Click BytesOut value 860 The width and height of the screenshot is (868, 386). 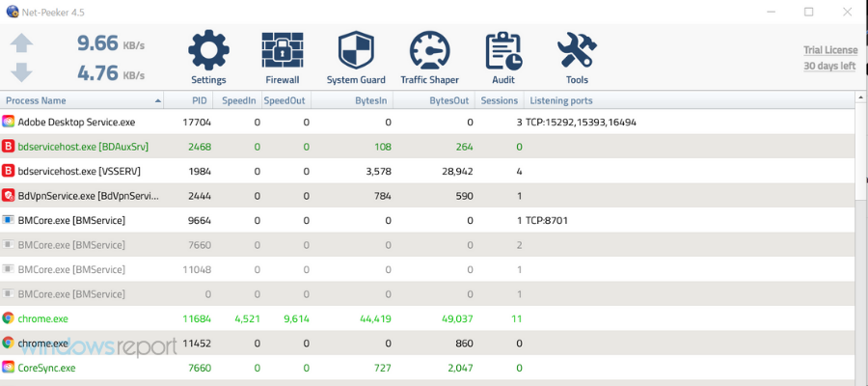coord(464,343)
